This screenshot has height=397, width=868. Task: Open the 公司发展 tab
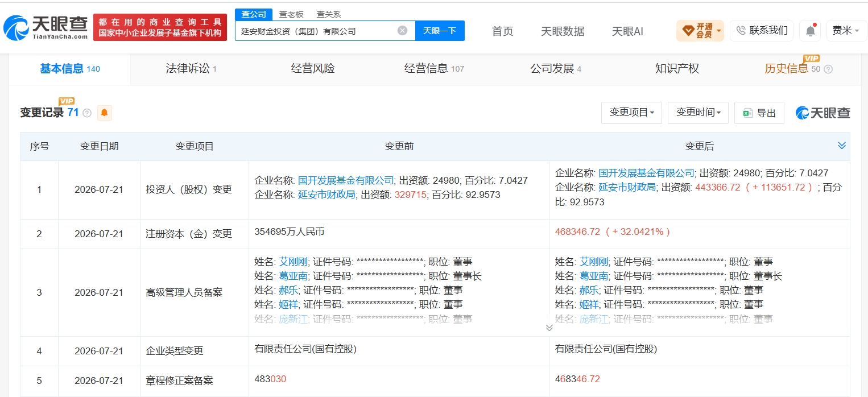pos(555,69)
